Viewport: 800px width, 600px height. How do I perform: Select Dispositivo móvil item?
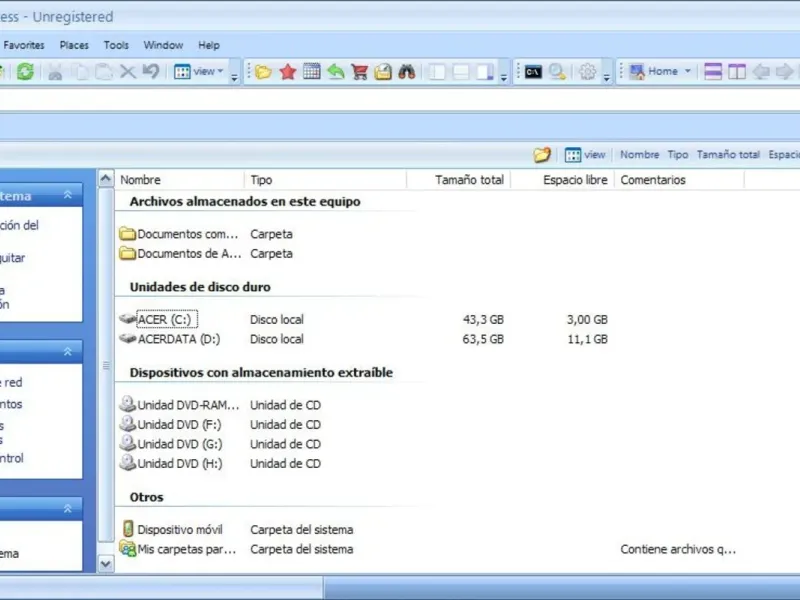(x=172, y=530)
